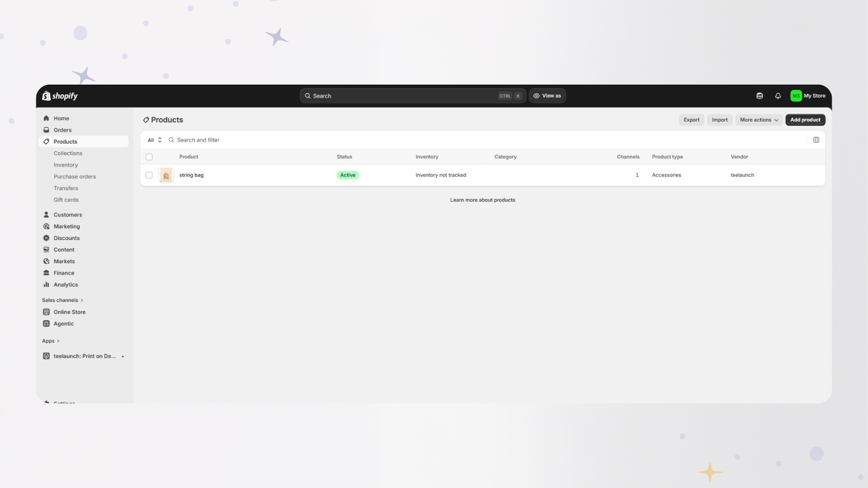Click the Products tag icon in sidebar
This screenshot has width=868, height=488.
[x=46, y=142]
